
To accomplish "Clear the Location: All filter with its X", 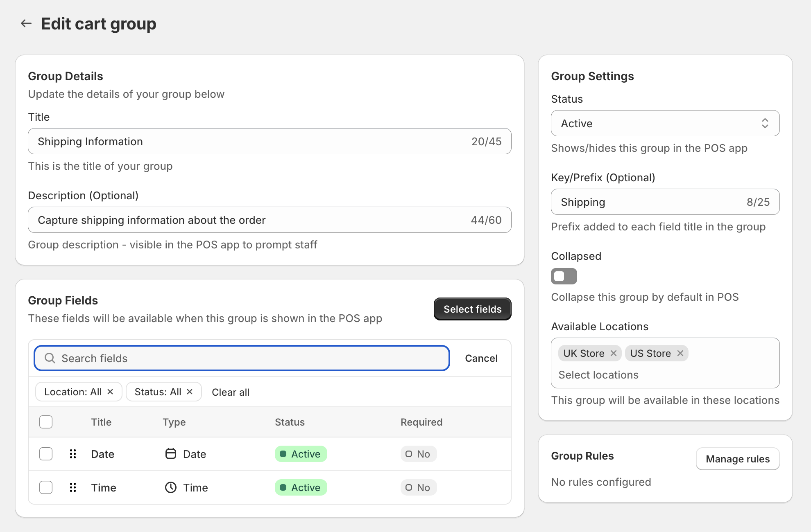I will [110, 392].
